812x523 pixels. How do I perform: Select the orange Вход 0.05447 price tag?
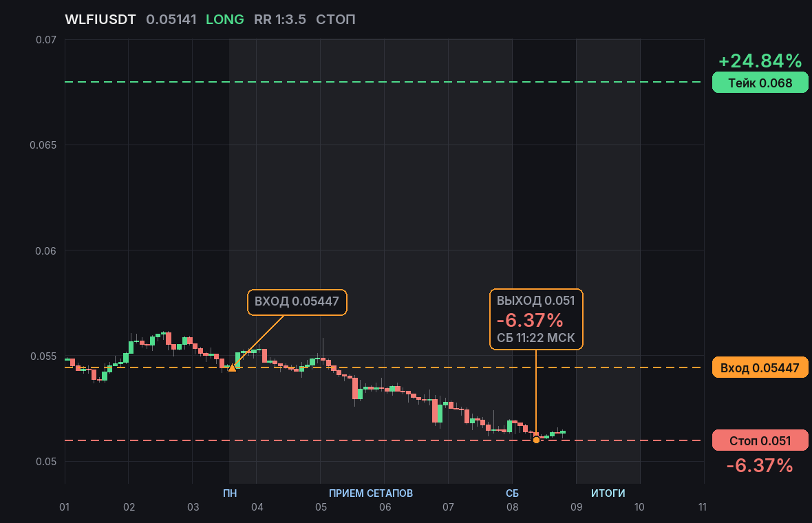tap(760, 367)
